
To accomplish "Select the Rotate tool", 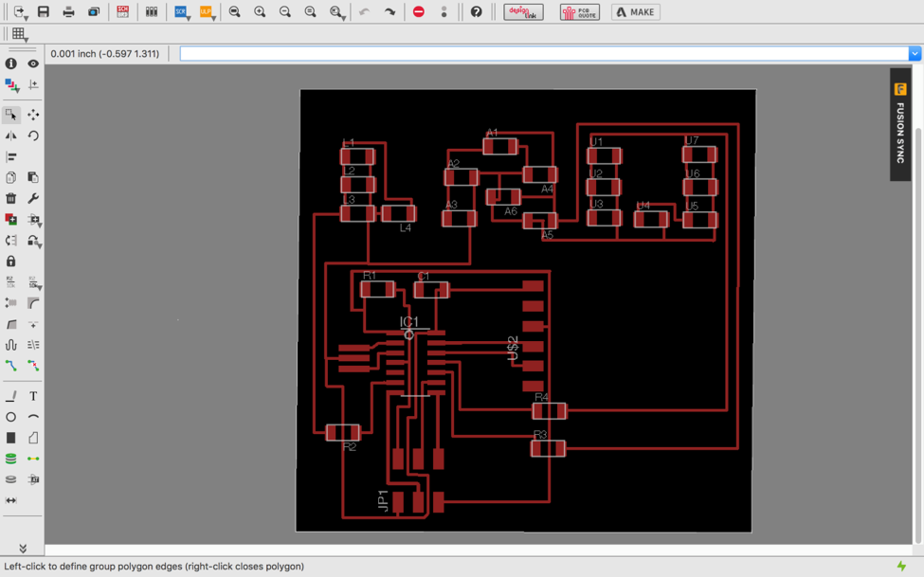I will [x=33, y=135].
